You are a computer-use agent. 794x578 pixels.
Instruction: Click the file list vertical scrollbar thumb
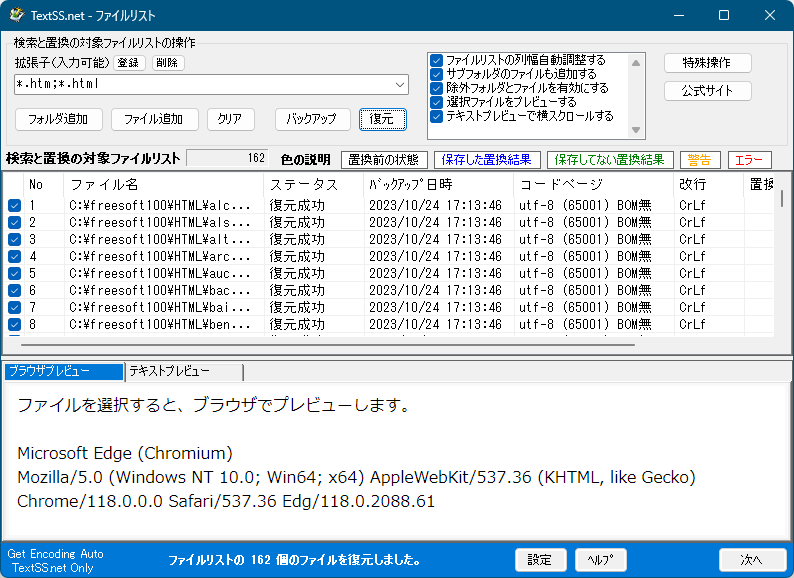(x=782, y=198)
